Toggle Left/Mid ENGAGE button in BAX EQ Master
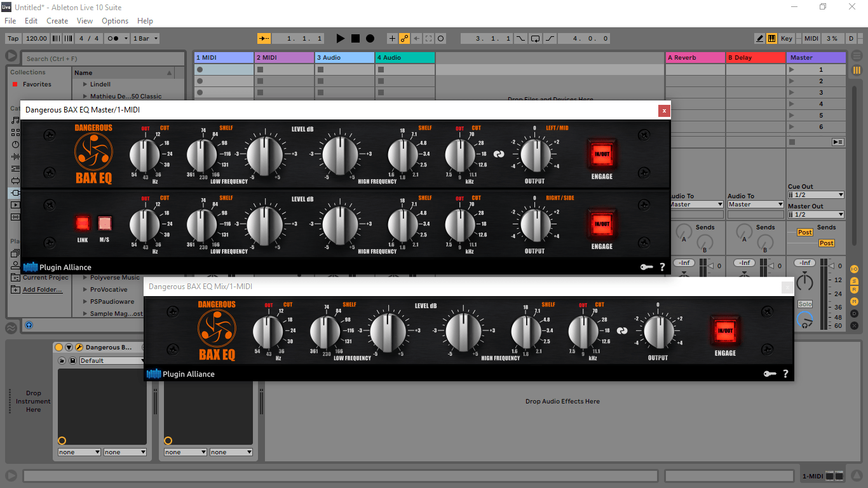This screenshot has width=868, height=488. [601, 154]
